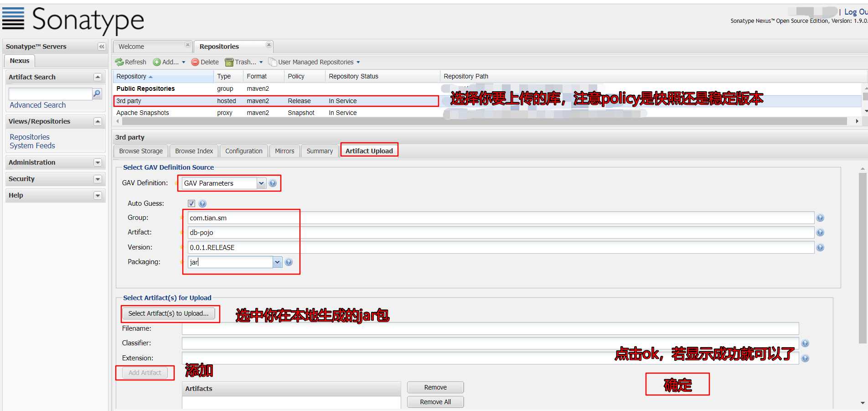Click help icon next to GAV Definition
This screenshot has height=411, width=868.
pyautogui.click(x=273, y=183)
